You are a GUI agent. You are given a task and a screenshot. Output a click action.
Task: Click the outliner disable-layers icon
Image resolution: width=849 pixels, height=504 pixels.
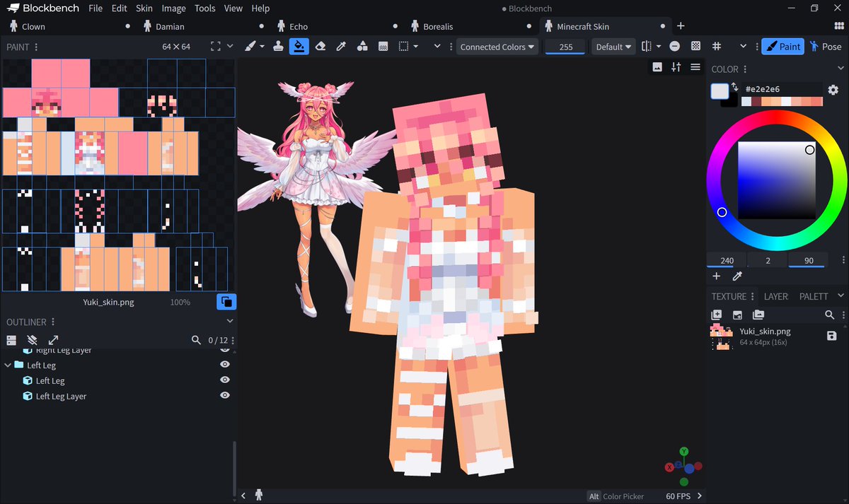[32, 340]
